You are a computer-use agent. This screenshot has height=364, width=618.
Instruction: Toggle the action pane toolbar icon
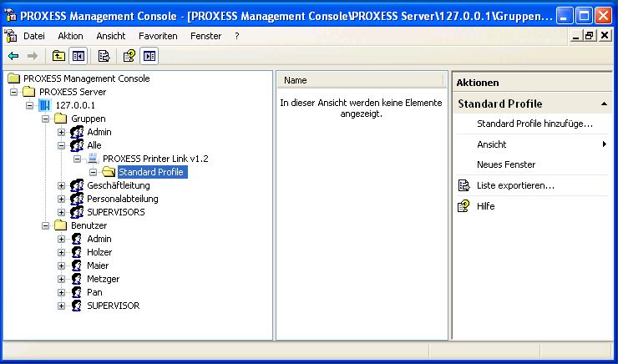[149, 56]
